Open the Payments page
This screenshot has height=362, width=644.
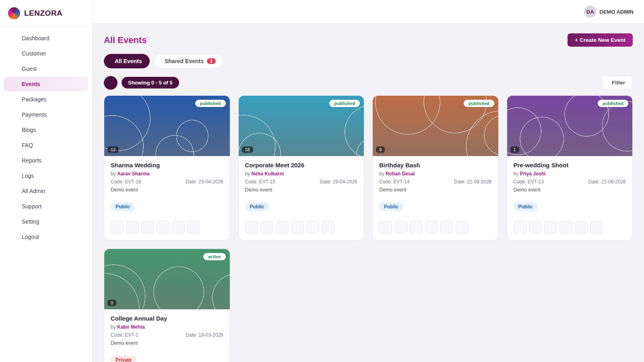(46, 115)
